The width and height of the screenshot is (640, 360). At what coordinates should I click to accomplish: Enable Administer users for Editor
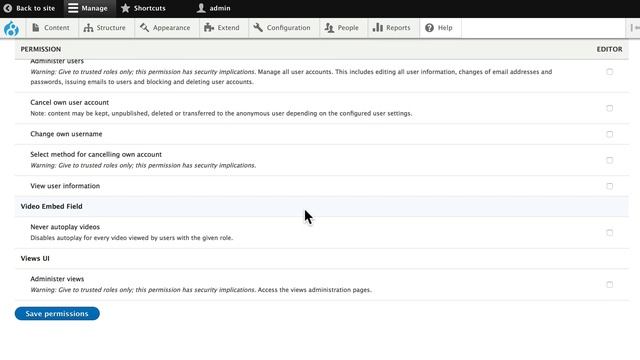pyautogui.click(x=609, y=72)
